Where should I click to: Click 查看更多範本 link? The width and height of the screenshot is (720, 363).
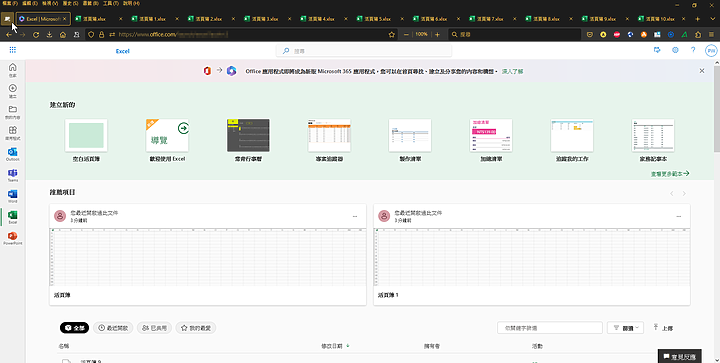coord(669,174)
